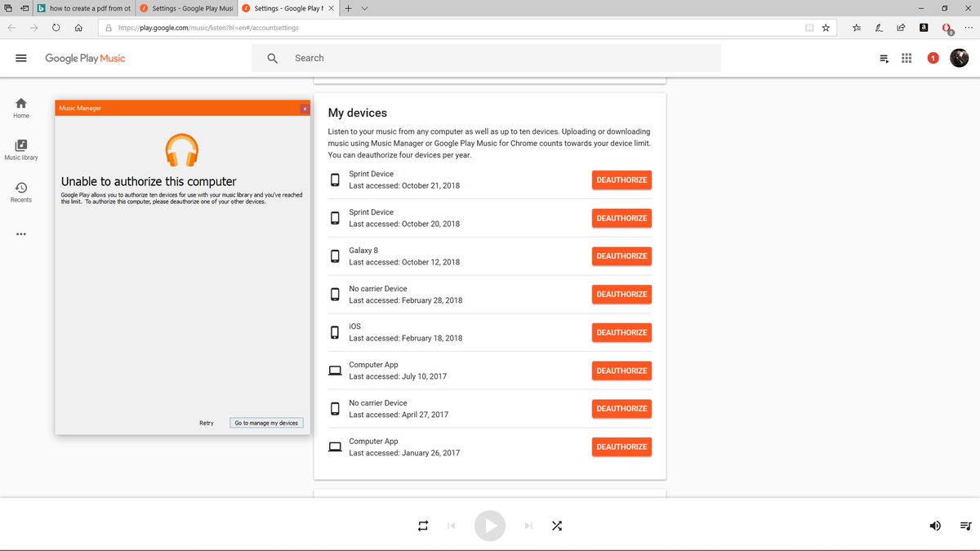Skip to next track
This screenshot has height=551, width=980.
[x=528, y=526]
